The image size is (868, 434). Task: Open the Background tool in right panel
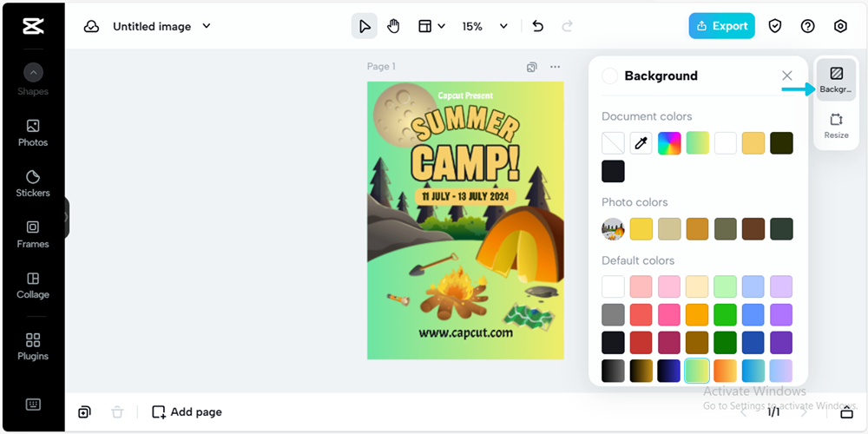pos(836,80)
